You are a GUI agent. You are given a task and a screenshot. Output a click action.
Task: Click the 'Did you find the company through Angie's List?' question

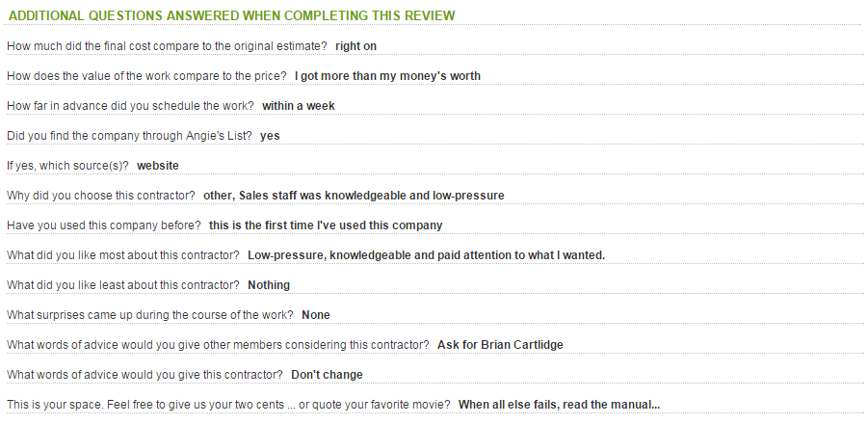click(129, 136)
